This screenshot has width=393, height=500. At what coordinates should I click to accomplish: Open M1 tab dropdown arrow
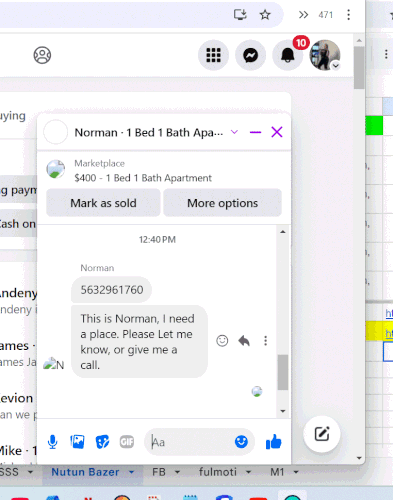point(296,472)
